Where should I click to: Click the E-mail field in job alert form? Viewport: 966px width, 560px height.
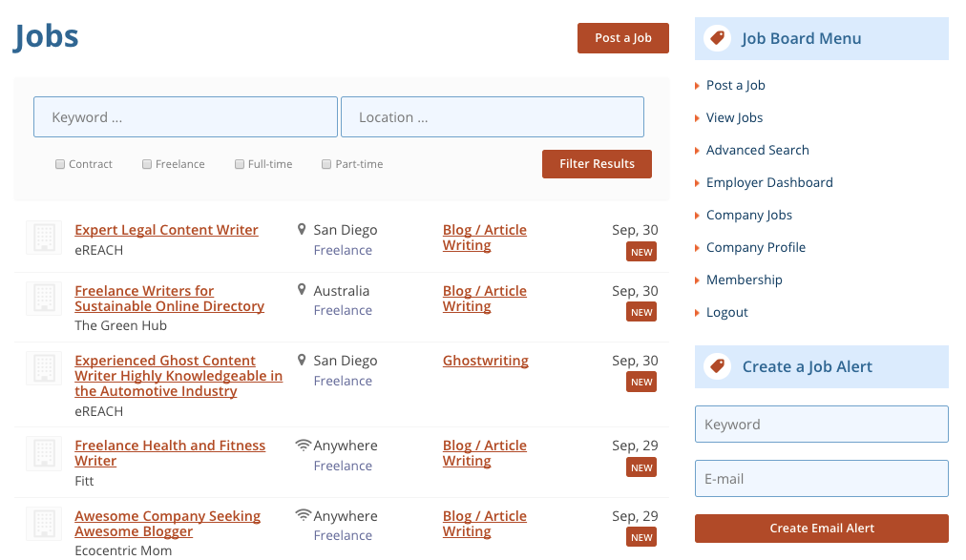tap(821, 478)
